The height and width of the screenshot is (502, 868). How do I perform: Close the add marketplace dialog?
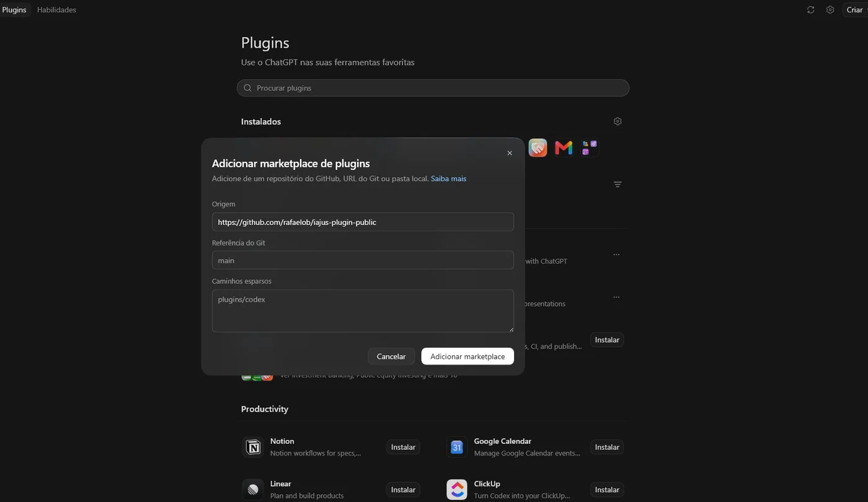(510, 153)
